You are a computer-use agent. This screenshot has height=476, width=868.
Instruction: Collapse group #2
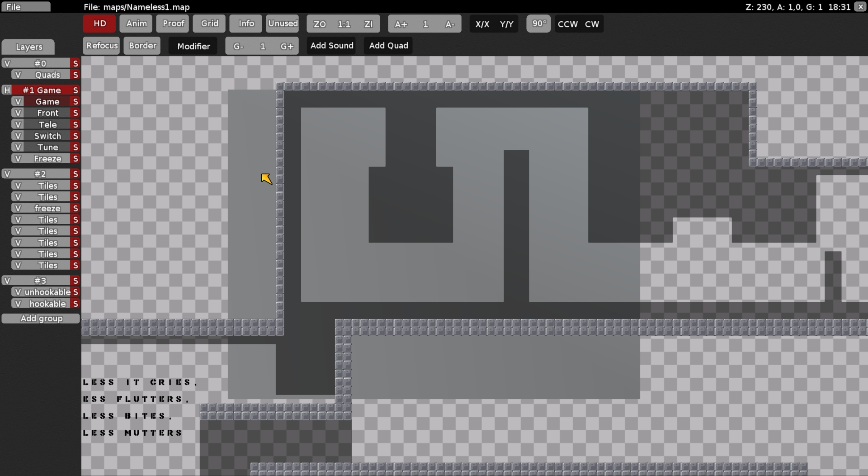(7, 174)
